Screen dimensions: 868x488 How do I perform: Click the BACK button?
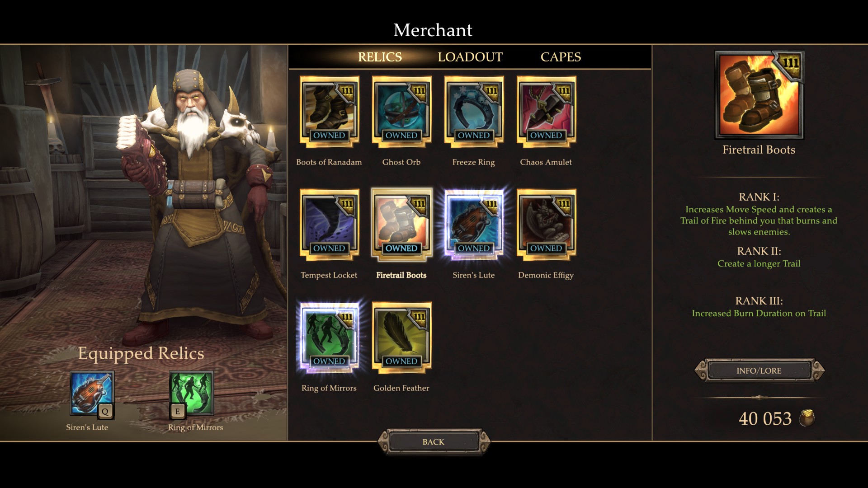point(434,441)
